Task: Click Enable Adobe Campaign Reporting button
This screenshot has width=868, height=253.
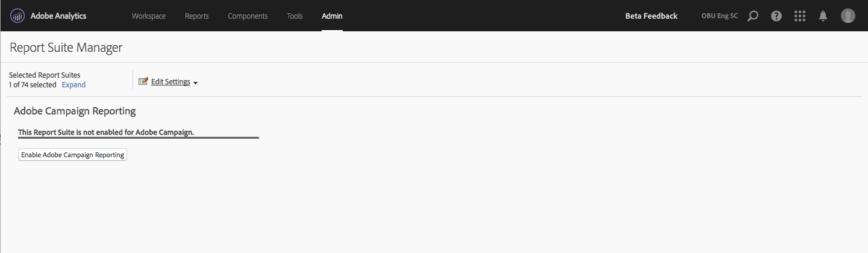Action: (72, 155)
